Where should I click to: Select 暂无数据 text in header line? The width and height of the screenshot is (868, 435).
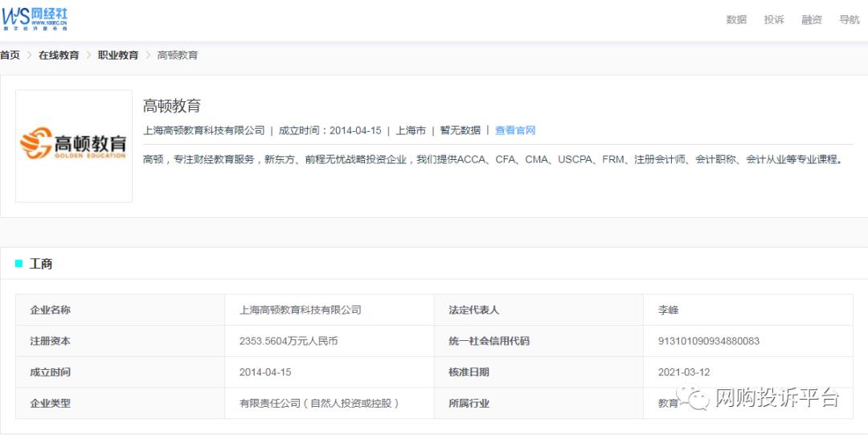click(x=460, y=131)
